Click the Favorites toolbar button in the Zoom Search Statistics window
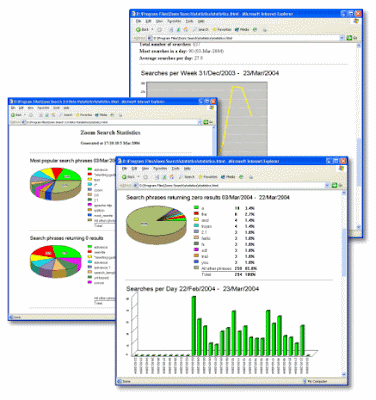 [x=84, y=115]
